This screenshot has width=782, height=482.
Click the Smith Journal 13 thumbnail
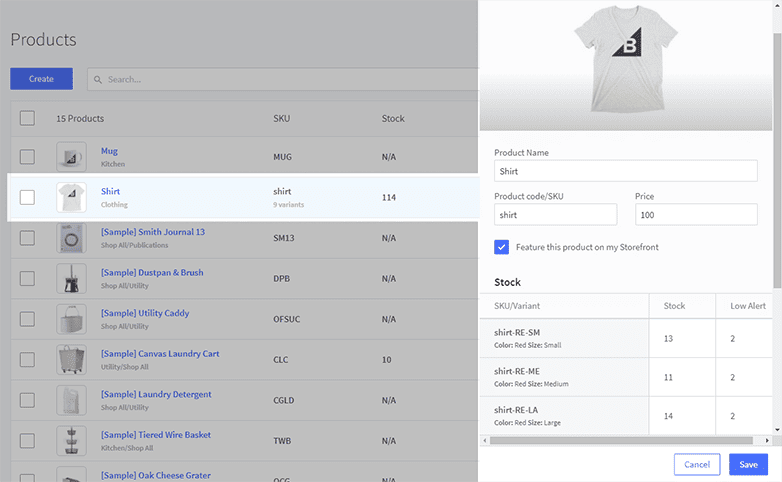click(x=71, y=238)
